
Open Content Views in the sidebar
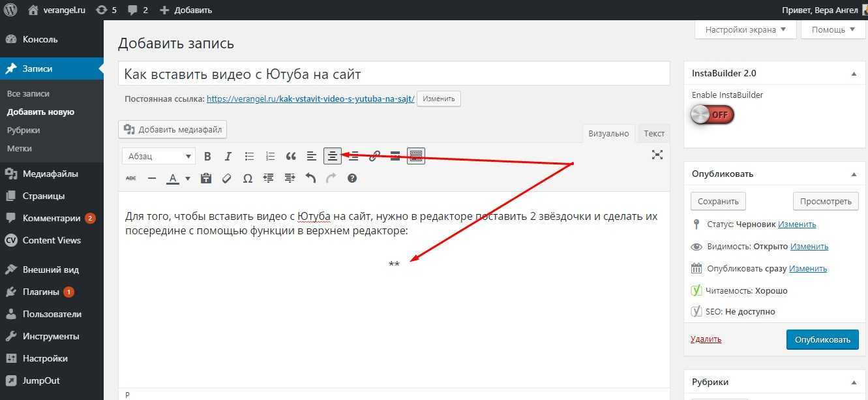tap(52, 240)
